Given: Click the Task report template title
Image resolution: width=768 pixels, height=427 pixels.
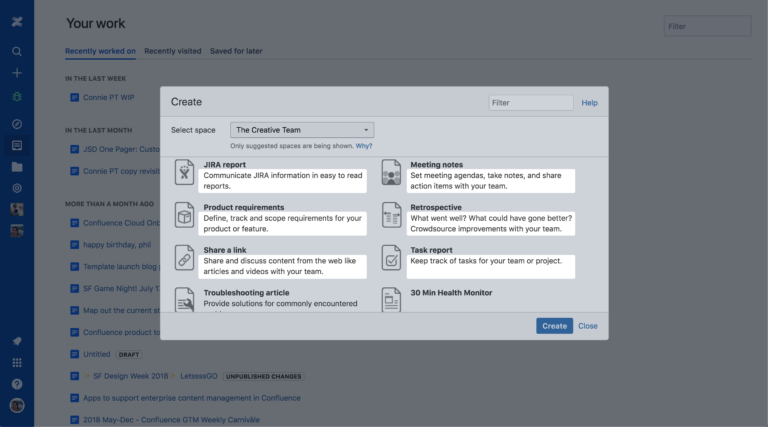Looking at the screenshot, I should 432,250.
